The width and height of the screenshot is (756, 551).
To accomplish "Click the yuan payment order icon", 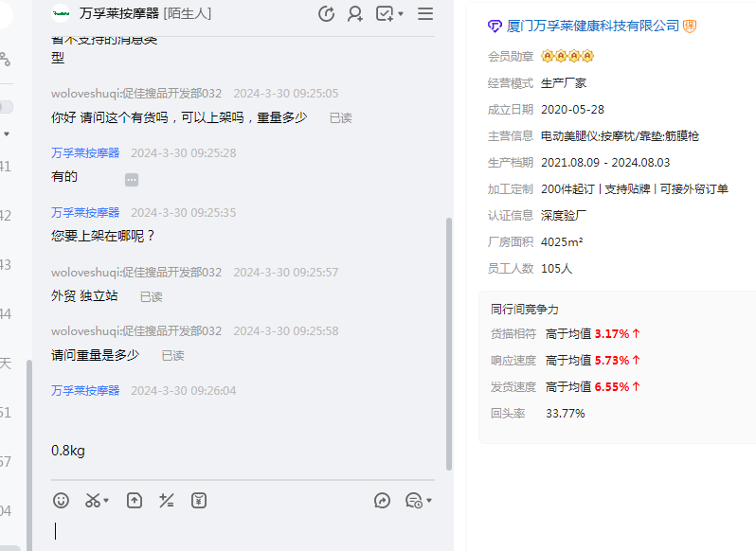I will click(x=199, y=500).
